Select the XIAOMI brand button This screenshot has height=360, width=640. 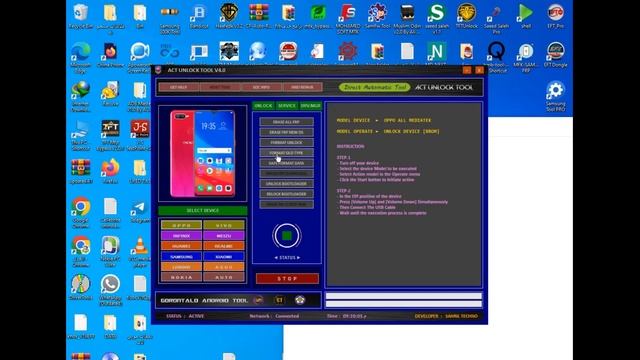pos(224,257)
